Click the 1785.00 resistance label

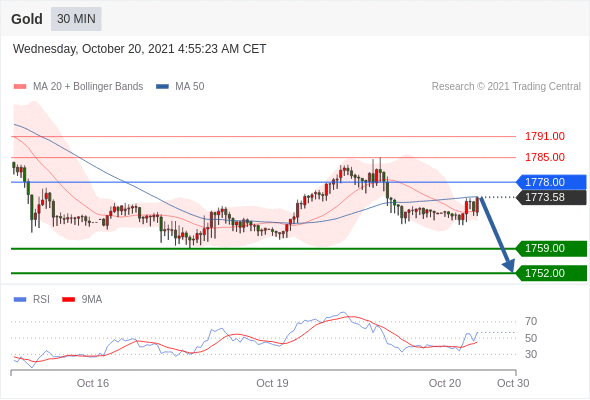click(544, 157)
